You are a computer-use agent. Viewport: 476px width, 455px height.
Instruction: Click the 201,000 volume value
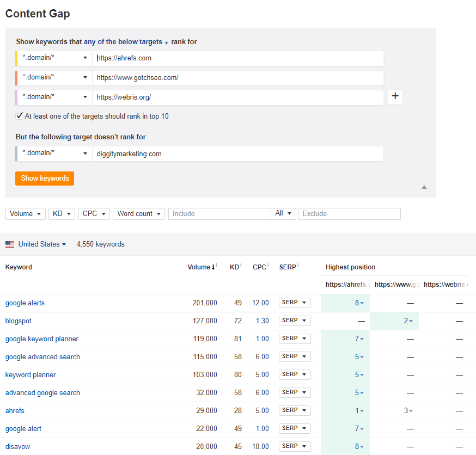205,303
